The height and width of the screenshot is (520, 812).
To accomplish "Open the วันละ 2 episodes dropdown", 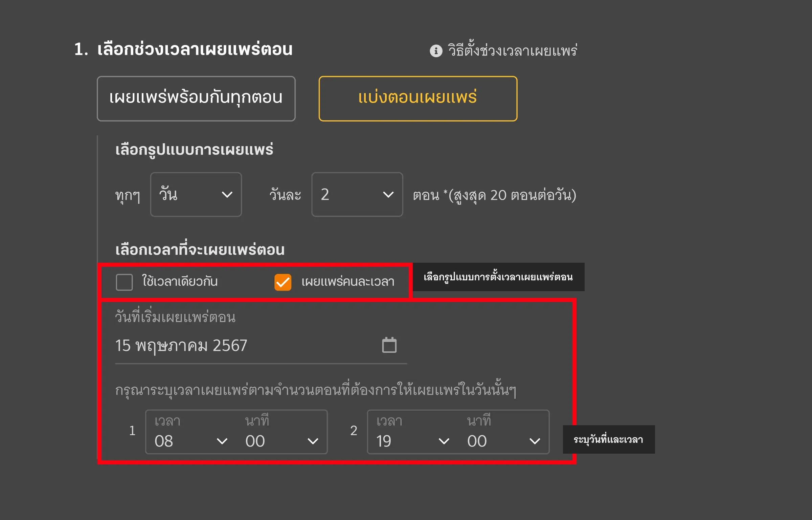I will [x=357, y=195].
